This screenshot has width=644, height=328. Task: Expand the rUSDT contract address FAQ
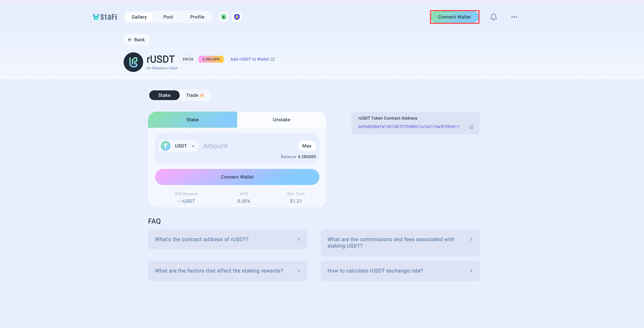click(227, 239)
